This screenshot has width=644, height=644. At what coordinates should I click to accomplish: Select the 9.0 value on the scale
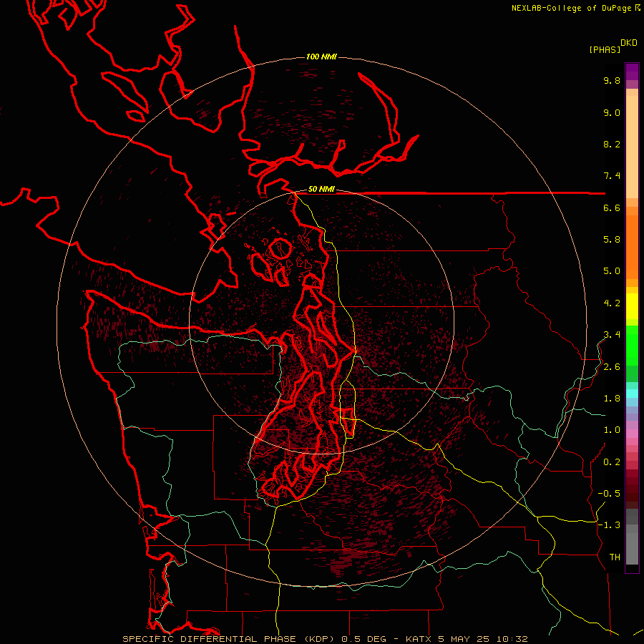tap(612, 113)
